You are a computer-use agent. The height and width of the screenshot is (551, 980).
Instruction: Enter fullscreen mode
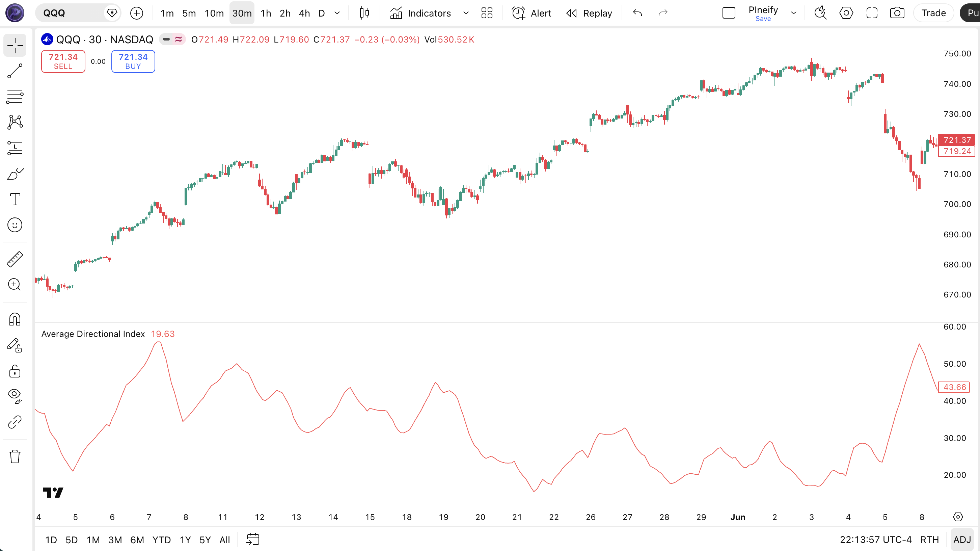[872, 13]
